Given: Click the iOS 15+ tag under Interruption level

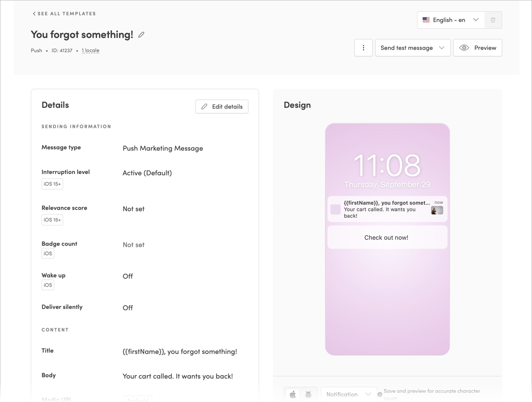Looking at the screenshot, I should (52, 184).
